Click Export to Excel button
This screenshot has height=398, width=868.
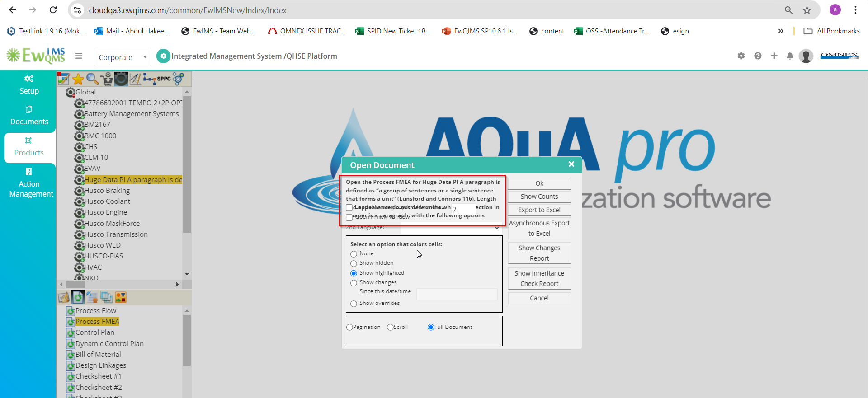pos(539,210)
